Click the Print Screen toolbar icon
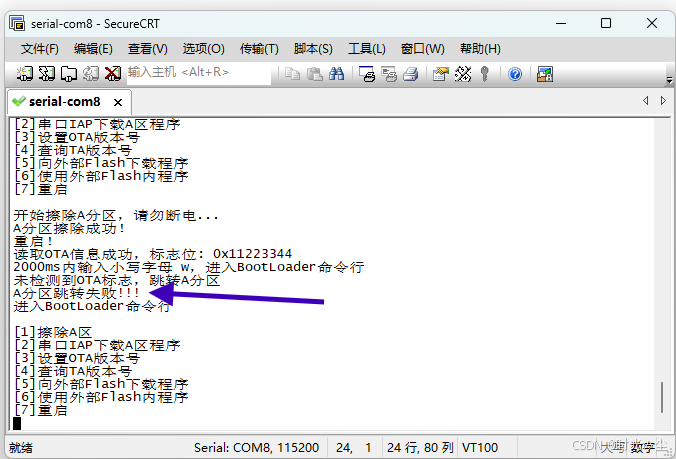This screenshot has height=459, width=676. pos(367,74)
